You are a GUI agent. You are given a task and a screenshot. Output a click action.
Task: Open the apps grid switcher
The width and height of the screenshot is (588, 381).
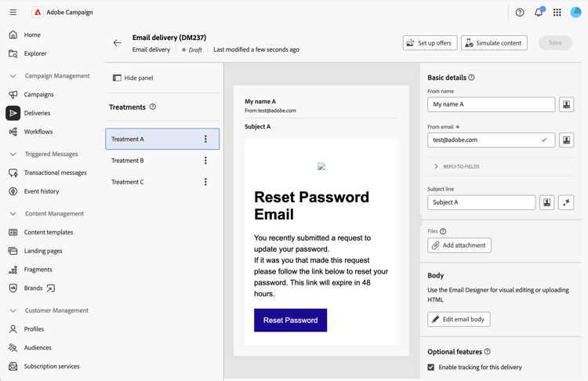point(557,13)
